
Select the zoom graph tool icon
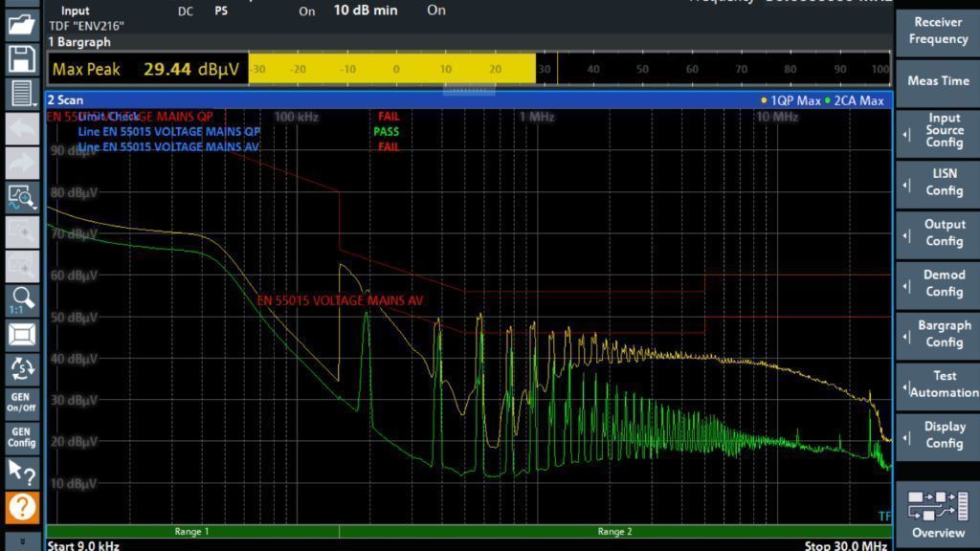pyautogui.click(x=21, y=198)
